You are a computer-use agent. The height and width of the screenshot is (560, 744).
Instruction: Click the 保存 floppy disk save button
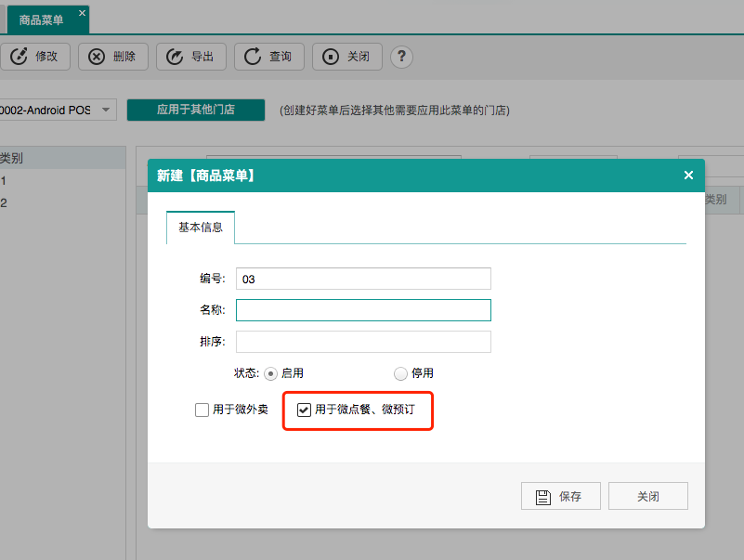click(x=560, y=496)
